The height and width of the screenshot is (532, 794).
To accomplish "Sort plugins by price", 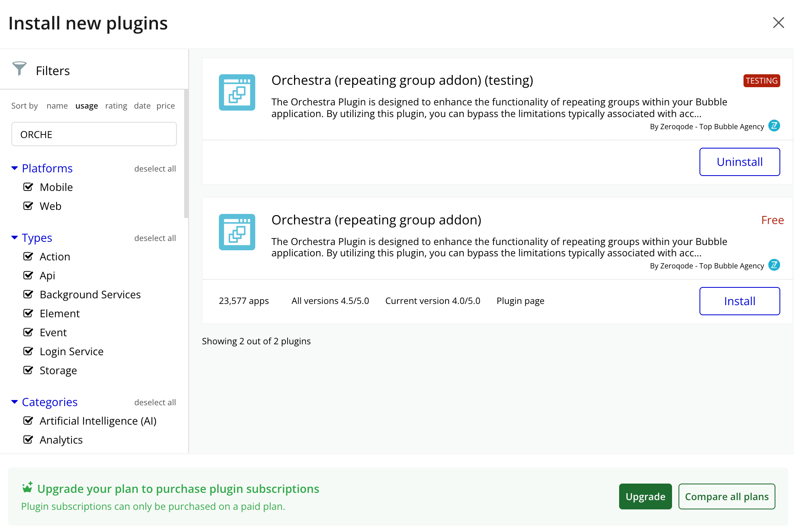I will point(166,106).
